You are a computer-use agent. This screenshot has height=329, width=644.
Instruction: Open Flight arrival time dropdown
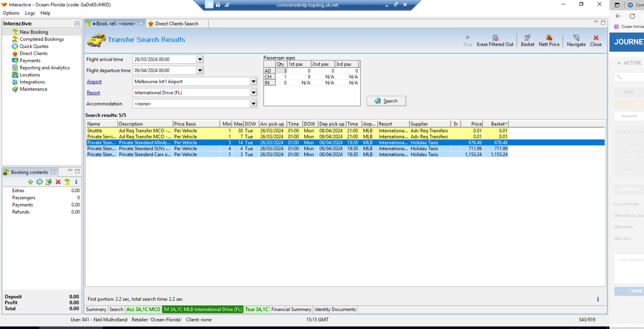tap(200, 59)
